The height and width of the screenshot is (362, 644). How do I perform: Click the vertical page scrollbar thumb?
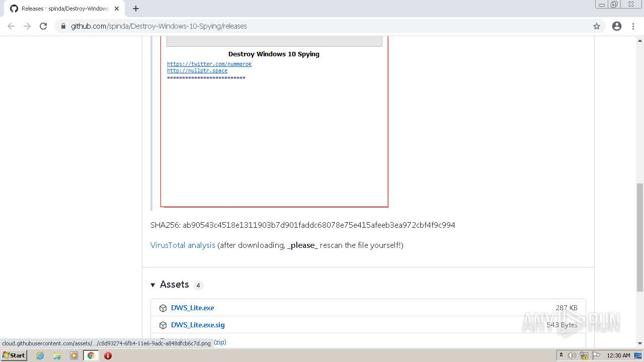tap(640, 237)
